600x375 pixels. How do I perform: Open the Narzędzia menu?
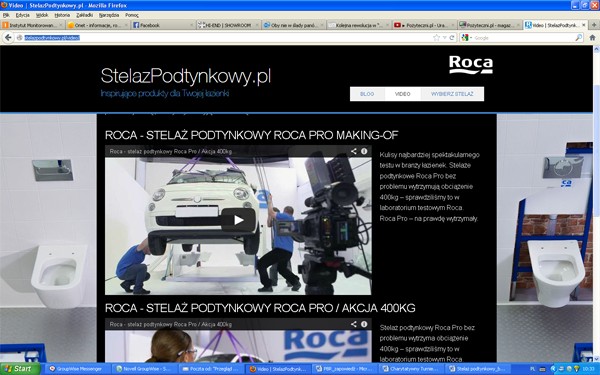click(109, 15)
